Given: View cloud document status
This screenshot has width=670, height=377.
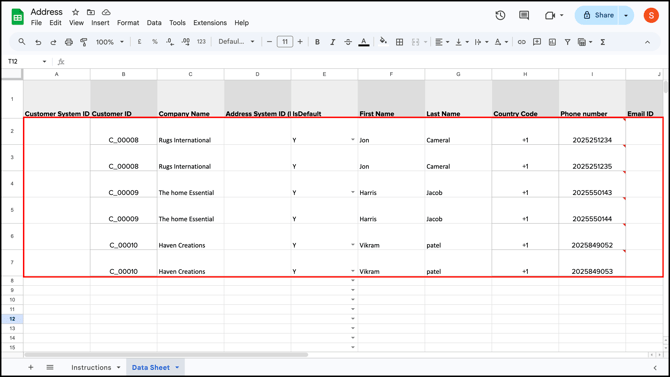Looking at the screenshot, I should [106, 12].
